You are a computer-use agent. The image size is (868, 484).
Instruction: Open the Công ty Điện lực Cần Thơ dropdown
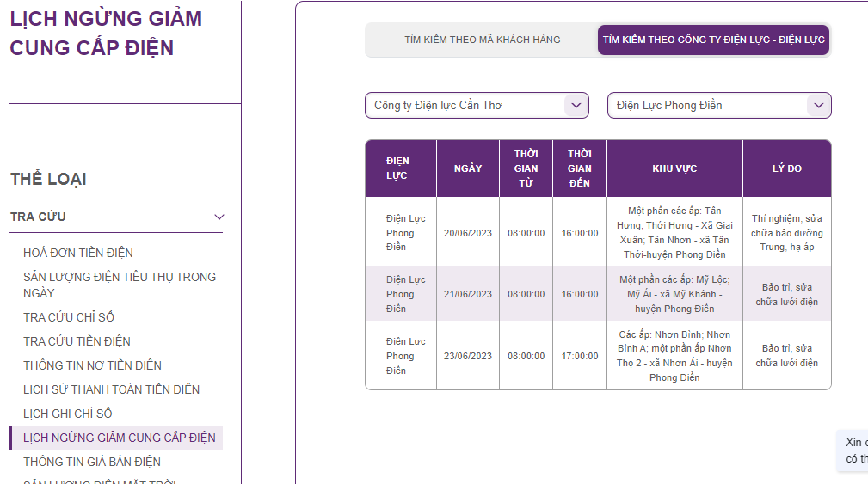[477, 106]
